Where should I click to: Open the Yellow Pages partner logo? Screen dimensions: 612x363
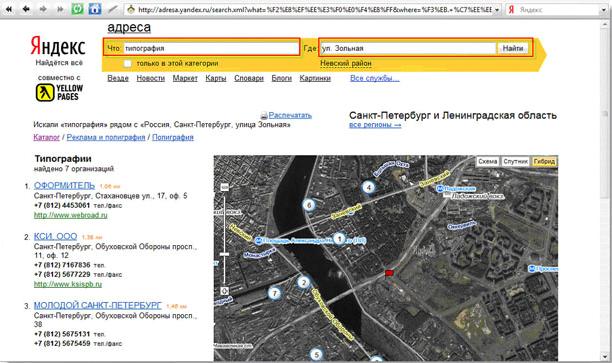coord(59,93)
